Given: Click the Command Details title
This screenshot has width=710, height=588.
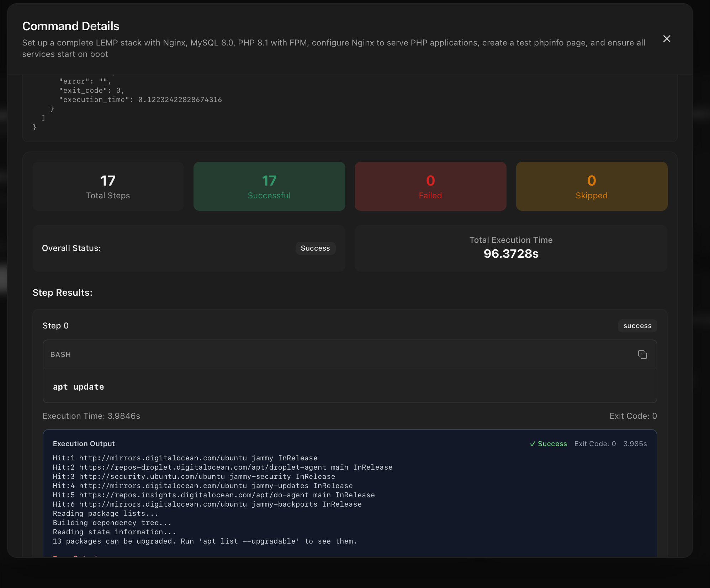Looking at the screenshot, I should tap(70, 26).
